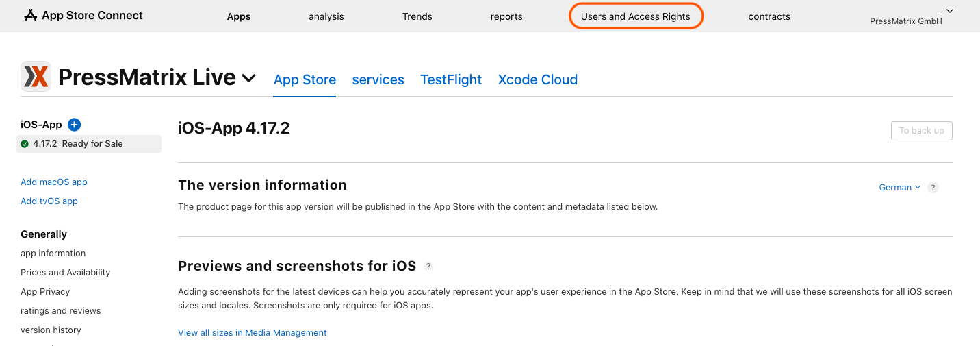The width and height of the screenshot is (980, 346).
Task: Open Users and Access Rights
Action: click(636, 16)
